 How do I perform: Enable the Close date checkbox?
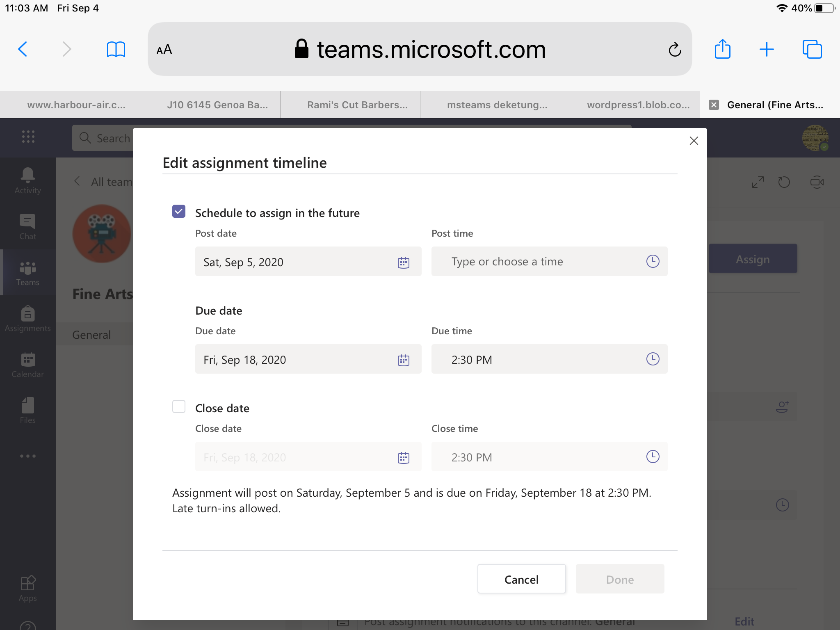pyautogui.click(x=179, y=406)
